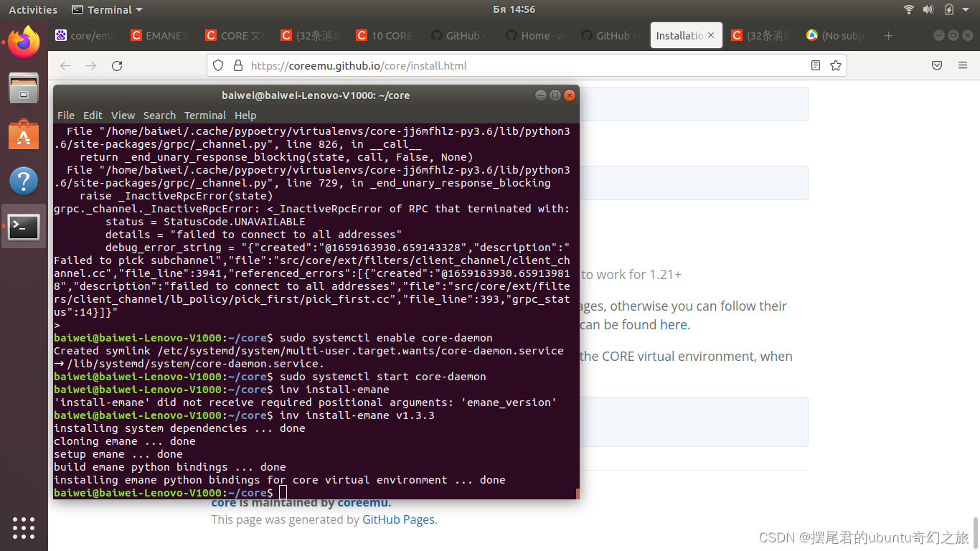Follow the 'here' link on the page
Viewport: 980px width, 551px height.
[674, 324]
